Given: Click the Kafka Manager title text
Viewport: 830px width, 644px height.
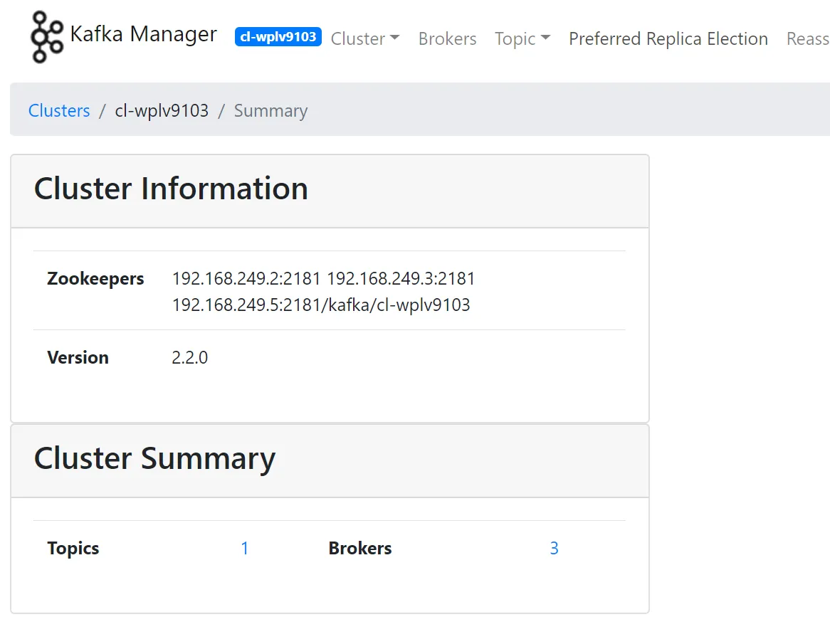Looking at the screenshot, I should (143, 34).
